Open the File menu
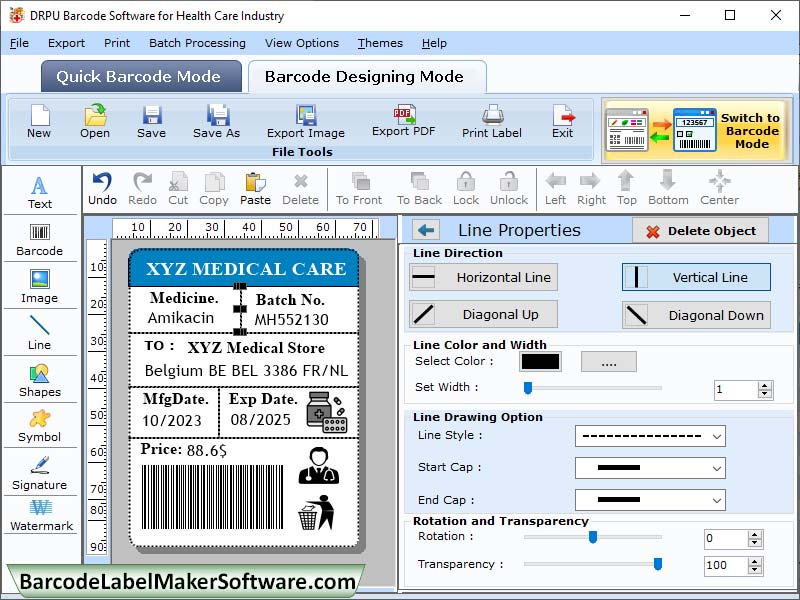The image size is (800, 600). coord(19,43)
